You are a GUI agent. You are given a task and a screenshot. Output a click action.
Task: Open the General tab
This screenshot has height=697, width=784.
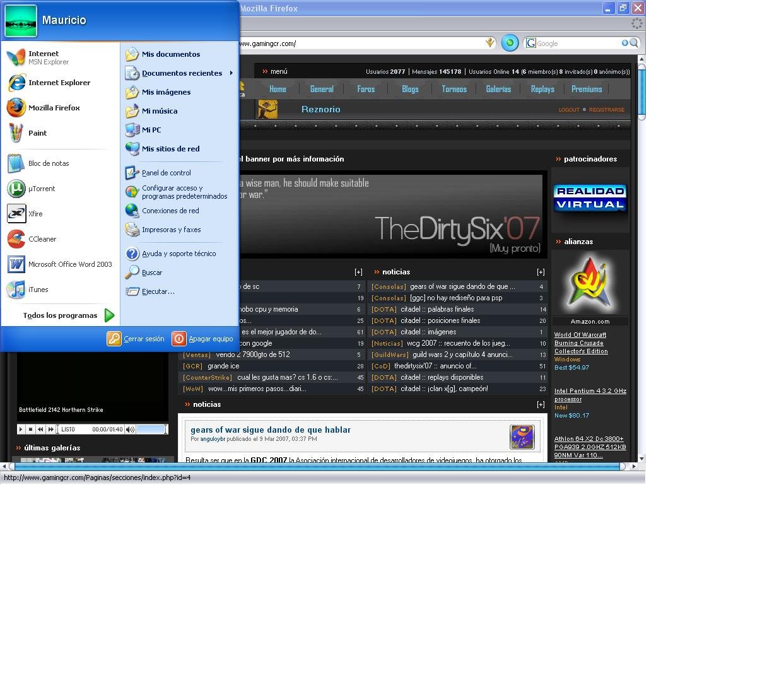[322, 89]
